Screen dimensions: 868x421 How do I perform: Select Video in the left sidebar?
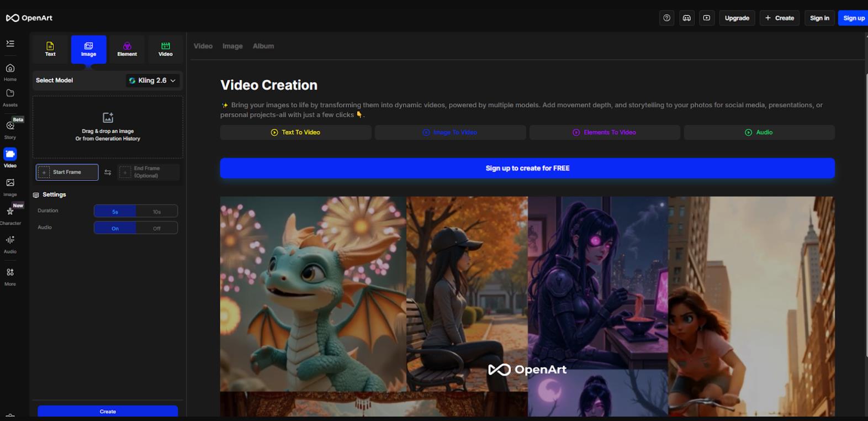(10, 158)
